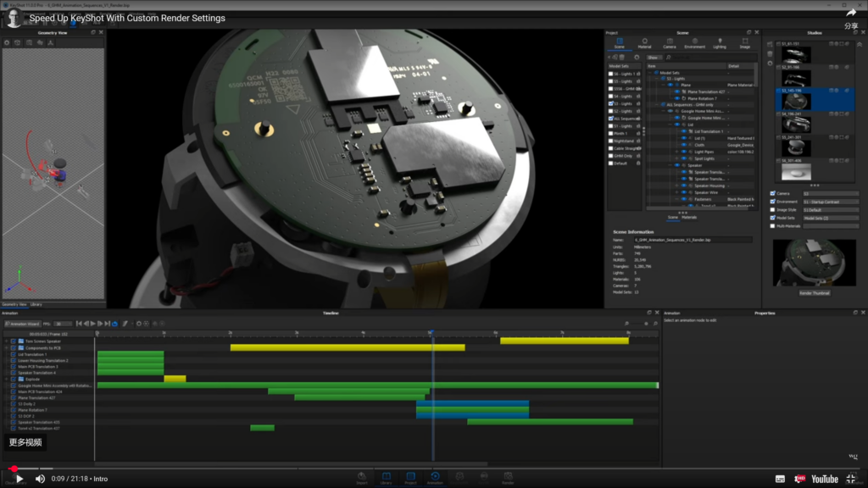Open the Camera dropdown showing S3
The image size is (868, 488).
click(x=831, y=194)
